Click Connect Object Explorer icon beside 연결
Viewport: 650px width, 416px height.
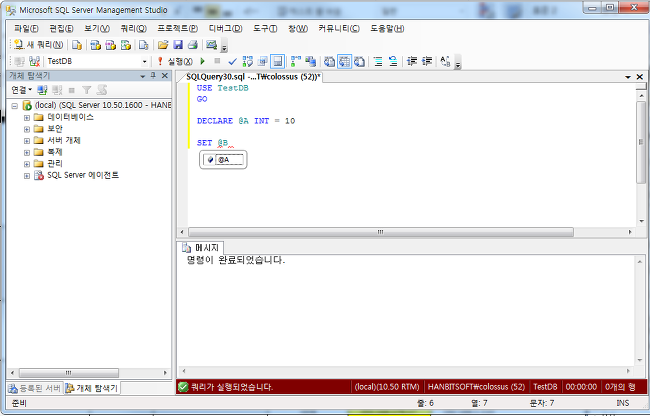click(42, 89)
